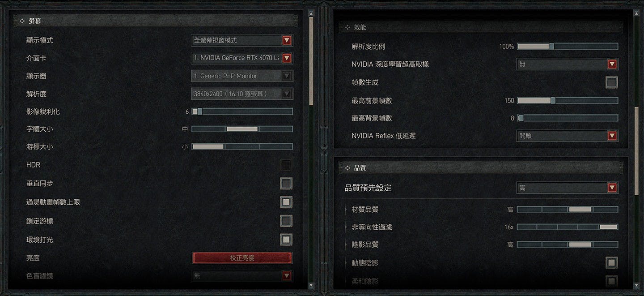Open the NVIDIA 深度學習超高取樣 dropdown
The height and width of the screenshot is (296, 644).
568,64
